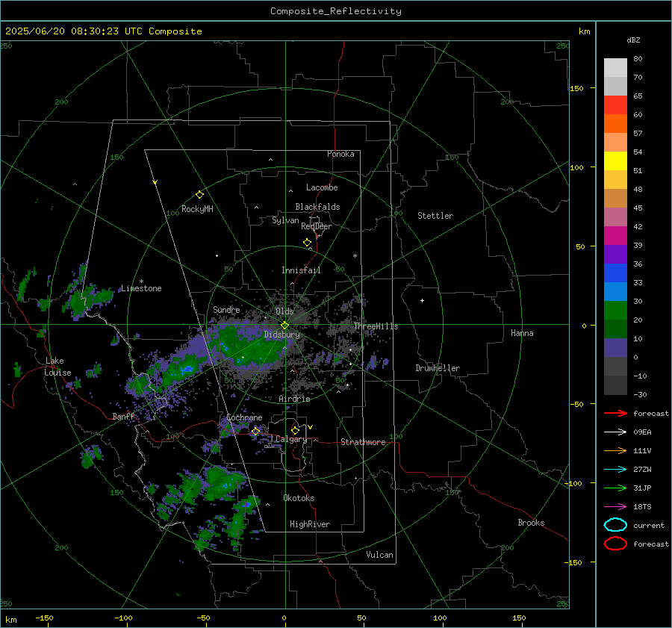Select the purple 39-36 dBZ swatch
Viewport: 672px width, 628px height.
click(x=615, y=255)
